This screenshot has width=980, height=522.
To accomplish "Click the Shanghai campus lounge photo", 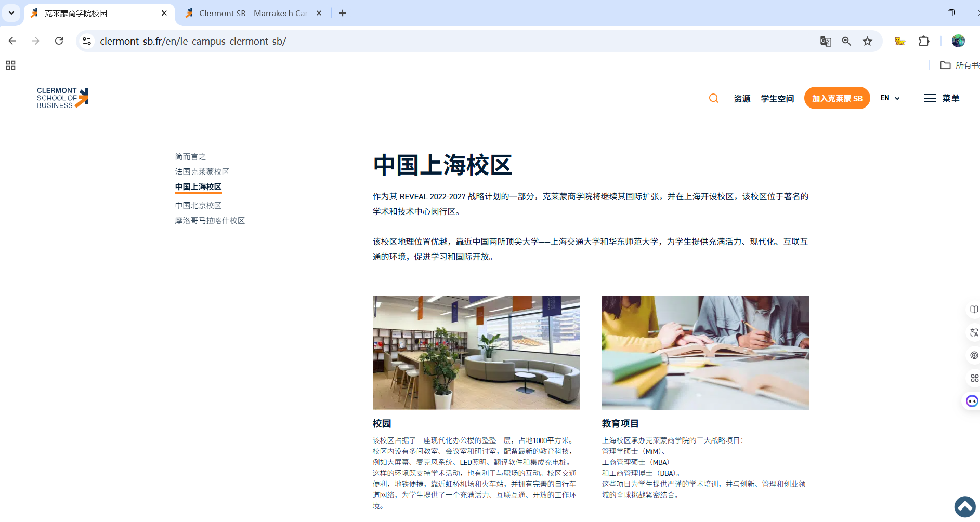I will [x=476, y=352].
